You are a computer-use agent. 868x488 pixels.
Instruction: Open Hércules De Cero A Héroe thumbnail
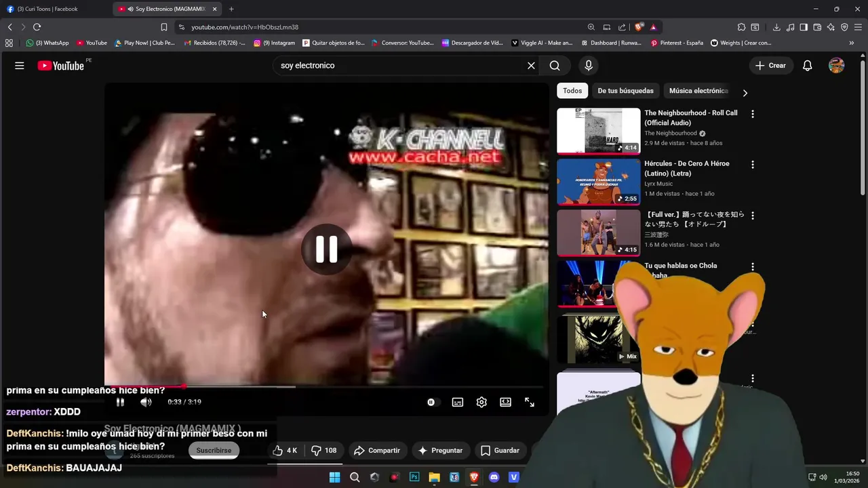point(598,182)
